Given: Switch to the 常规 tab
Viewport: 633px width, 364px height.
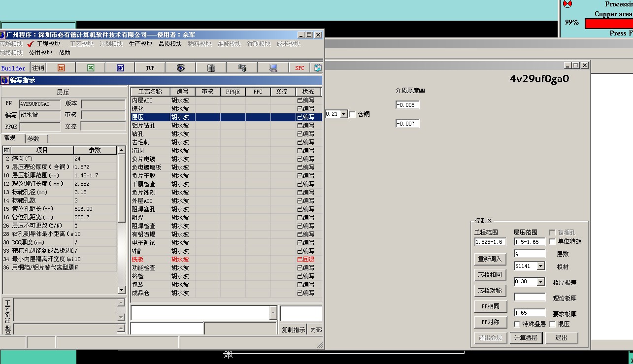Looking at the screenshot, I should coord(10,138).
